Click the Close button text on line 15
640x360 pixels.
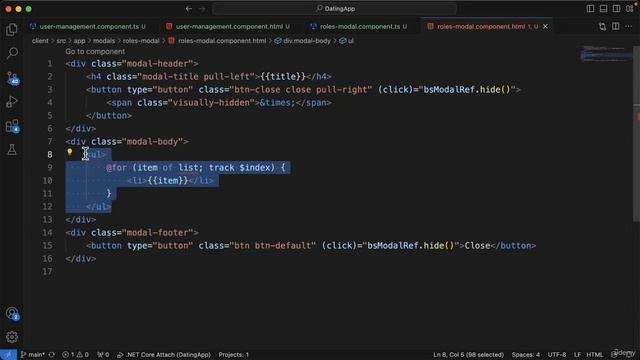coord(477,246)
